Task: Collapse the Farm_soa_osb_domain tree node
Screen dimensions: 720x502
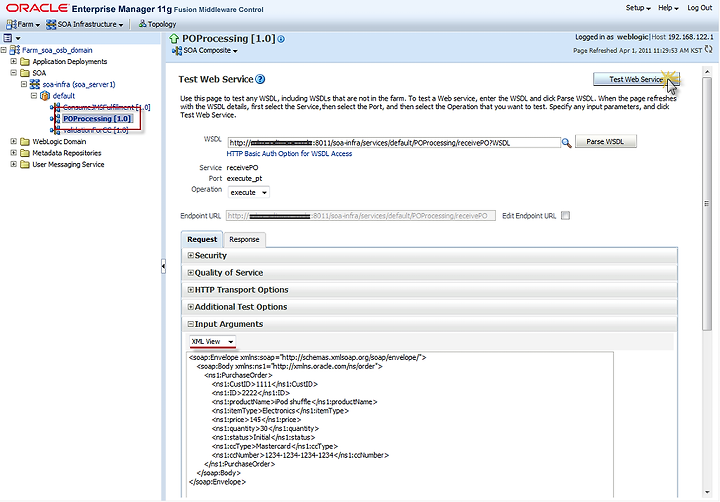Action: (4, 50)
